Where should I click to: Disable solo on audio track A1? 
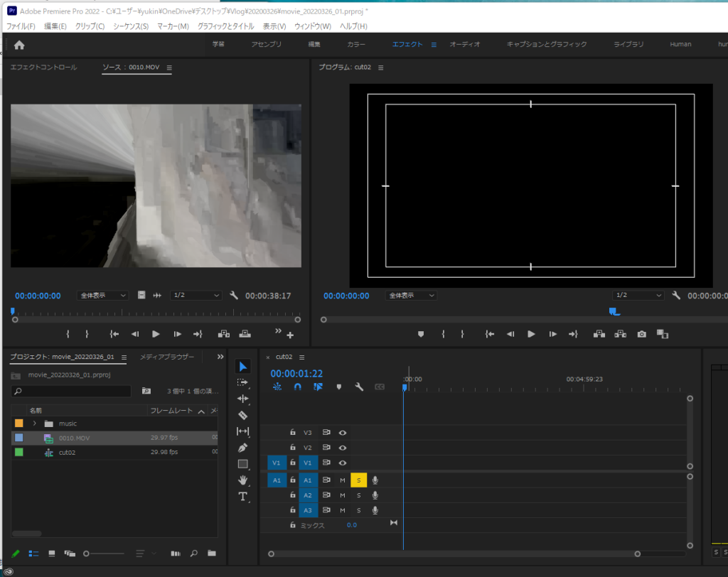click(358, 480)
